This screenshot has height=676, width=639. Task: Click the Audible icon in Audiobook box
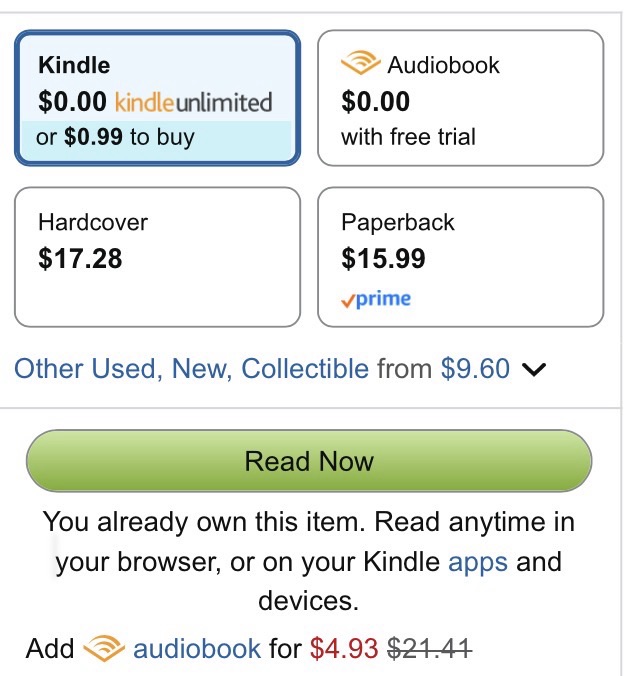[x=360, y=65]
